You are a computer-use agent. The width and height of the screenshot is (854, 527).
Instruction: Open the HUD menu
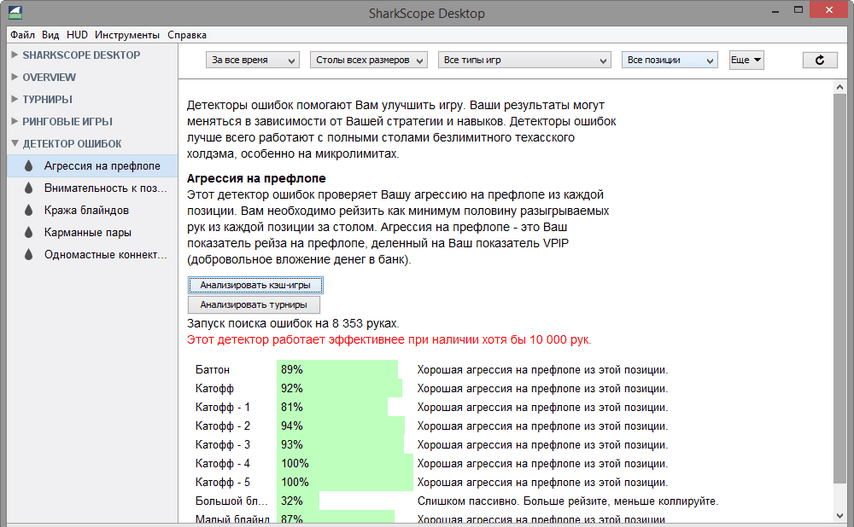(x=77, y=35)
